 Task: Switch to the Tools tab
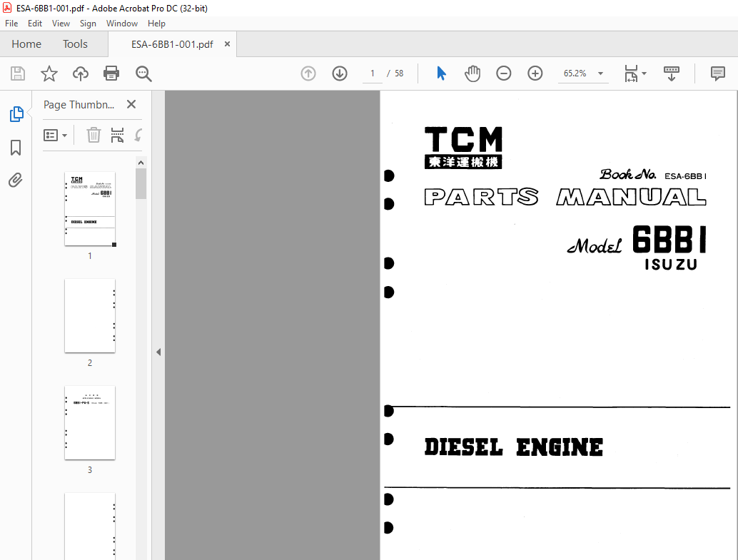[x=76, y=44]
